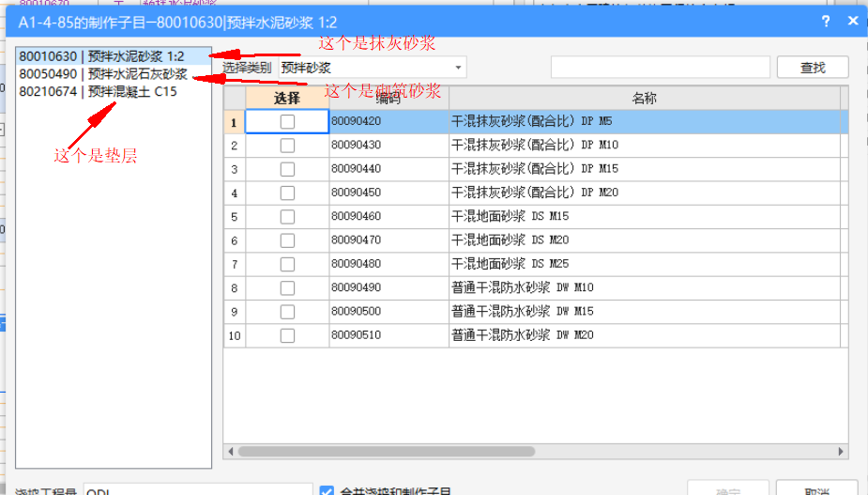The image size is (868, 495).
Task: Click code cell 80090490
Action: [x=389, y=287]
